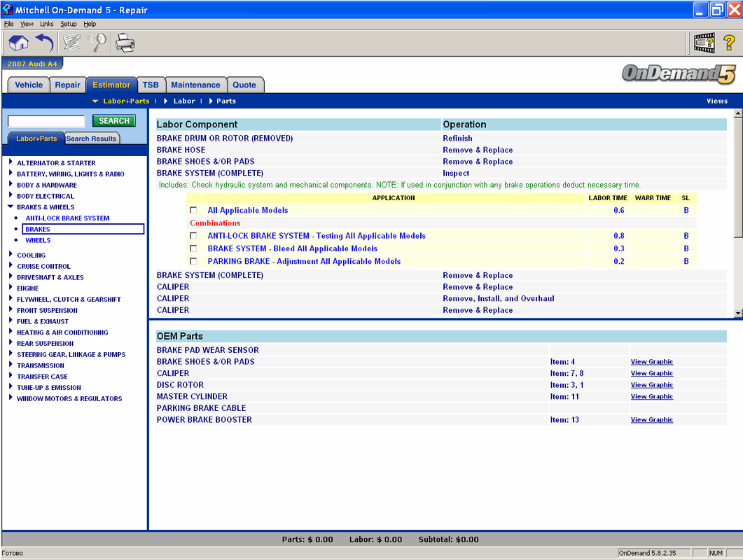Click the Parts submenu in blue bar
This screenshot has width=743, height=560.
(223, 101)
